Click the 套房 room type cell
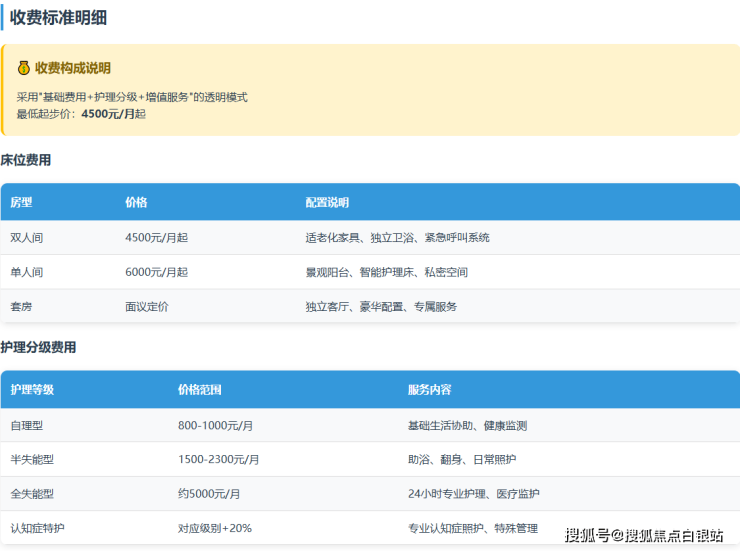740x551 pixels. tap(21, 307)
